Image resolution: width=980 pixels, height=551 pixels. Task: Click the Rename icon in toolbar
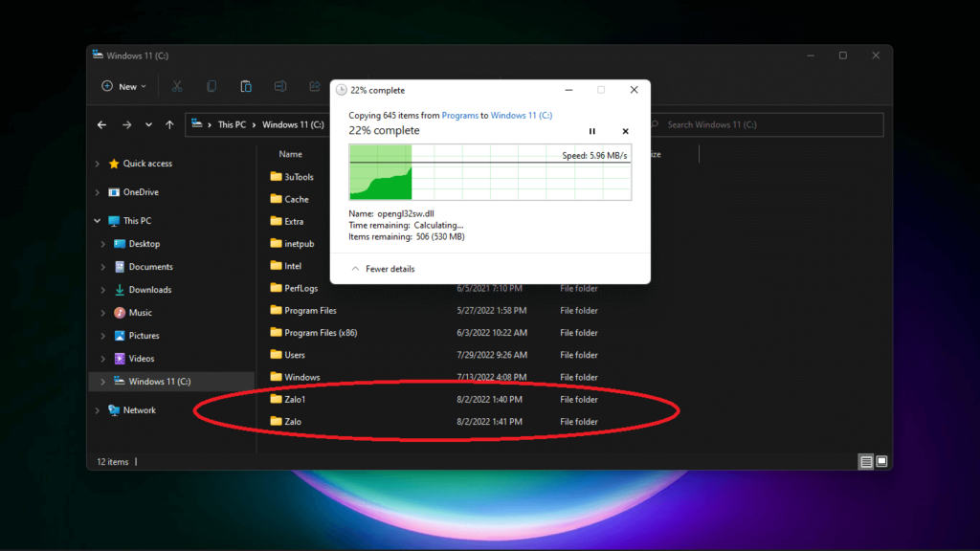(280, 86)
